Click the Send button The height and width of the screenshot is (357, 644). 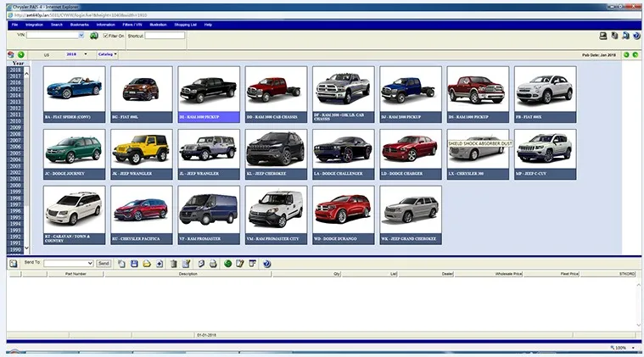(x=104, y=264)
